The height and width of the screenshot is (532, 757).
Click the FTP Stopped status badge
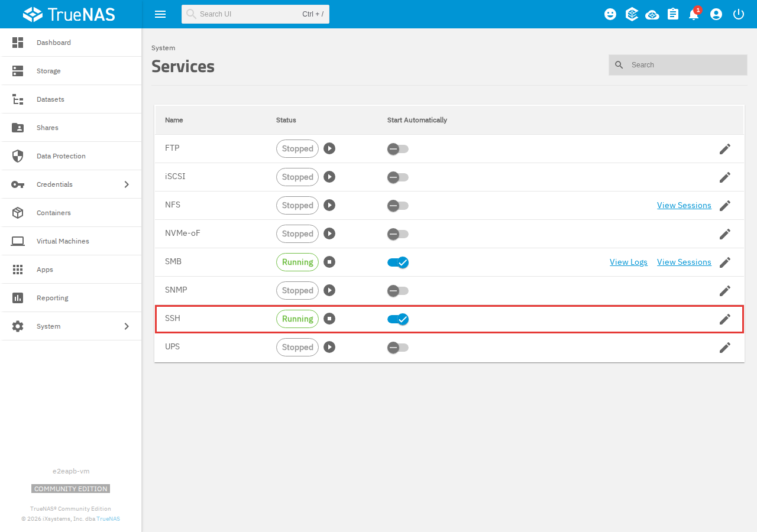coord(297,148)
